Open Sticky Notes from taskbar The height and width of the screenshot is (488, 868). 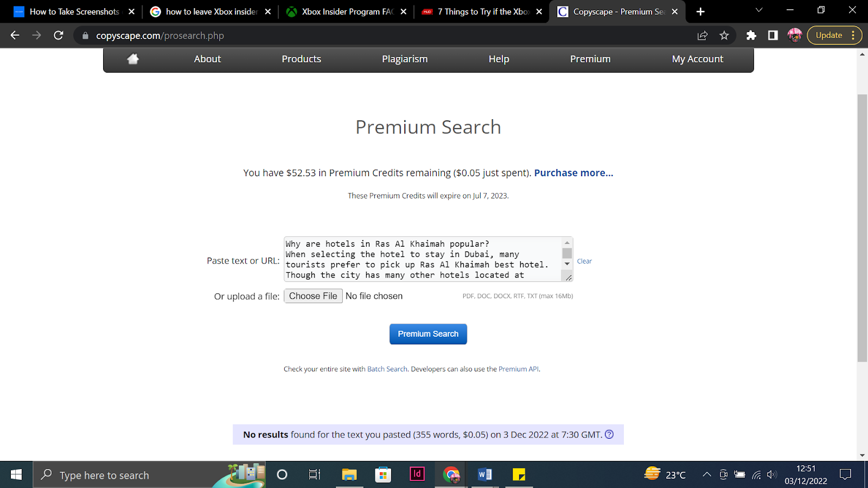tap(519, 475)
